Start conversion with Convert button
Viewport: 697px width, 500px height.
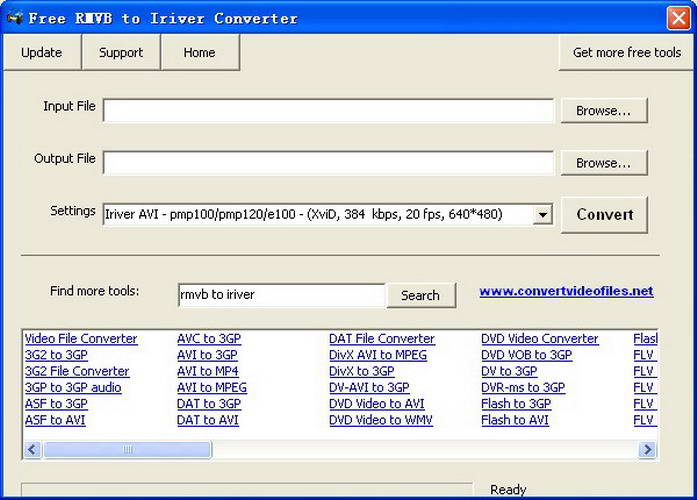point(605,215)
